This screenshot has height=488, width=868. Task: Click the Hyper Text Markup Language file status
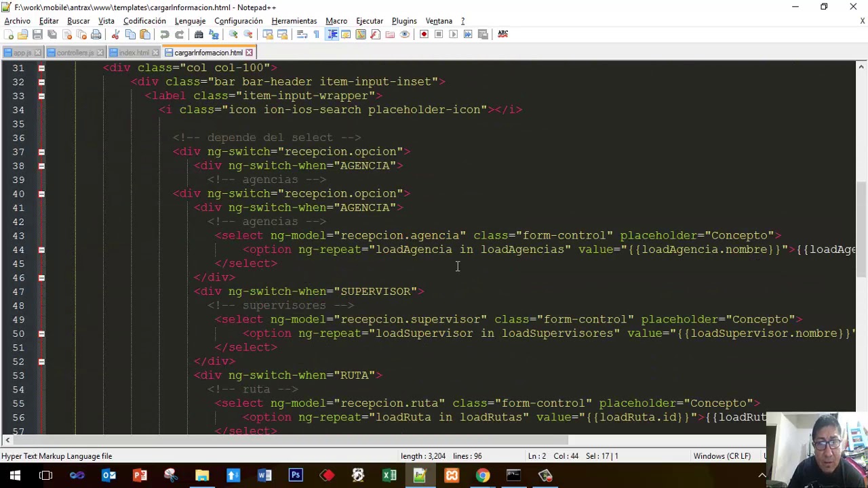(57, 456)
